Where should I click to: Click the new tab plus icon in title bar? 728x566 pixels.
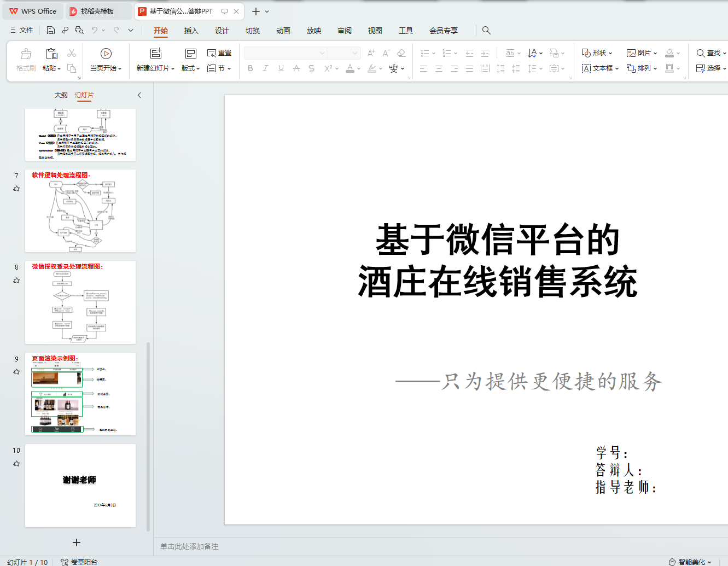pos(255,11)
